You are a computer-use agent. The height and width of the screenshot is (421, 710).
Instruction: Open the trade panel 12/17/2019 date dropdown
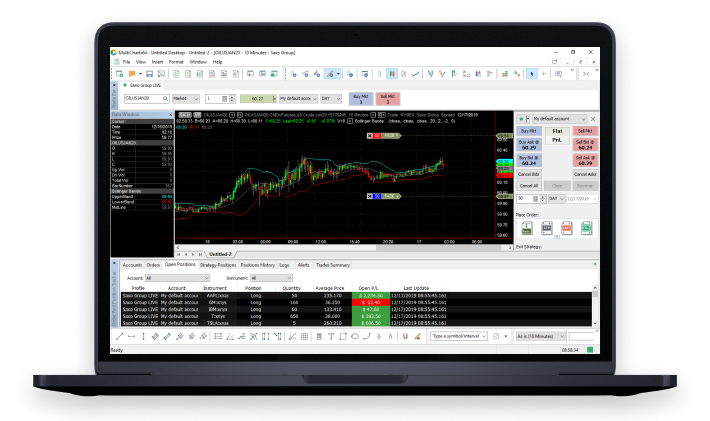[x=582, y=199]
